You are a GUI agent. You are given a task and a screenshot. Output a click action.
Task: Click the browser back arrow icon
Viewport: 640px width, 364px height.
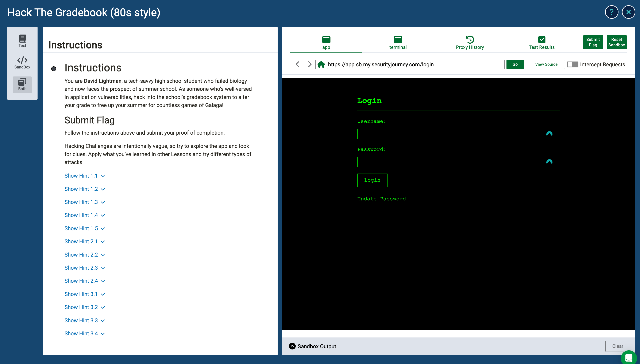click(x=297, y=64)
